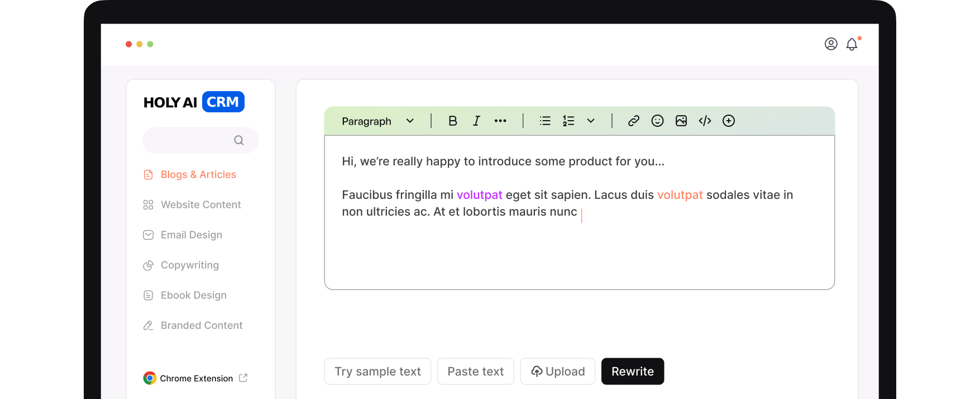
Task: Toggle the bulleted list format
Action: coord(545,121)
